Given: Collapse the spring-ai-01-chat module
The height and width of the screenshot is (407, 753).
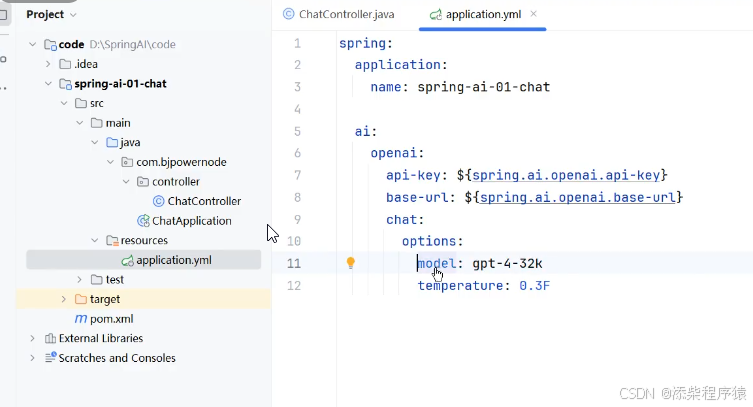Looking at the screenshot, I should coord(48,84).
